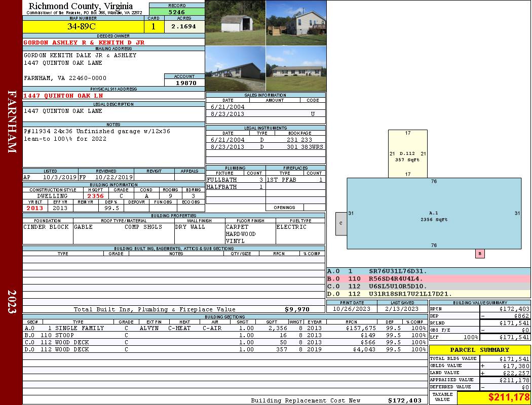Image resolution: width=532 pixels, height=405 pixels.
Task: Click the red year built 2013 value
Action: click(35, 208)
